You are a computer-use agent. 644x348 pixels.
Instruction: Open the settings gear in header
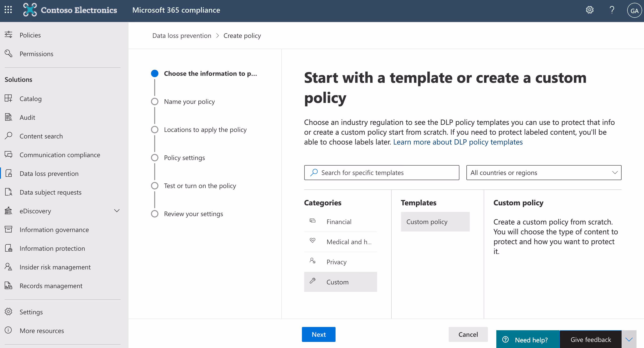coord(590,10)
